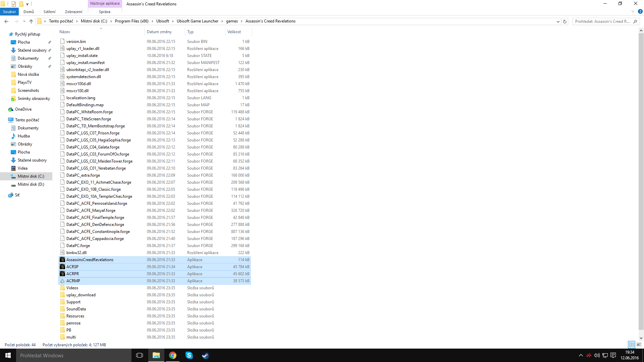Switch to the Zobrazení ribbon tab
Image resolution: width=644 pixels, height=362 pixels.
(73, 12)
